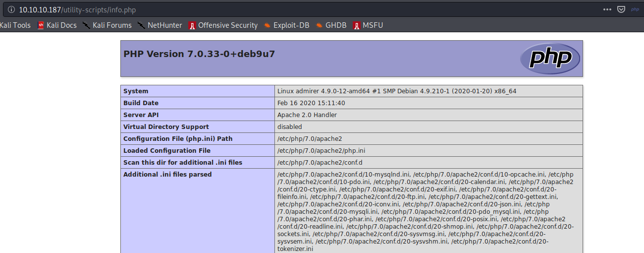Viewport: 644px width, 253px height.
Task: Open the Kali Docs bookmark
Action: pos(56,25)
